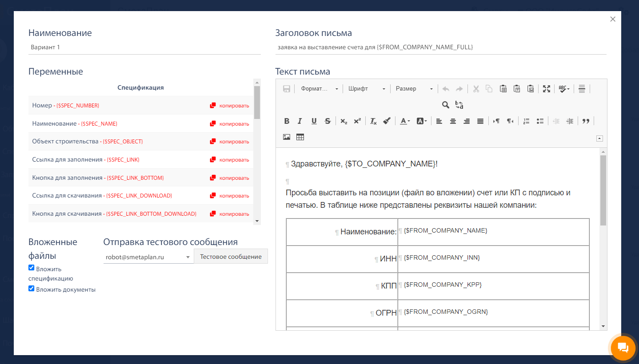Insert a table in the editor
Viewport: 639px width, 364px height.
300,137
